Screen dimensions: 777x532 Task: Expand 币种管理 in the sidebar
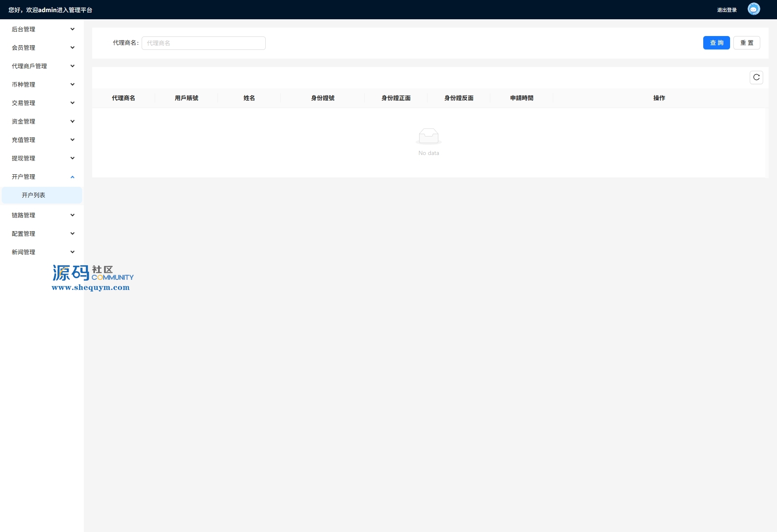(x=42, y=85)
